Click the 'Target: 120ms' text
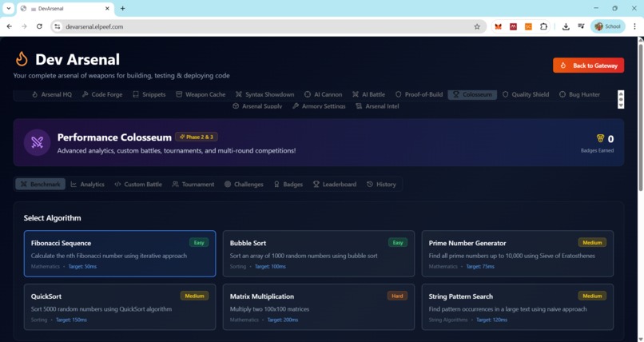644x342 pixels. click(491, 320)
